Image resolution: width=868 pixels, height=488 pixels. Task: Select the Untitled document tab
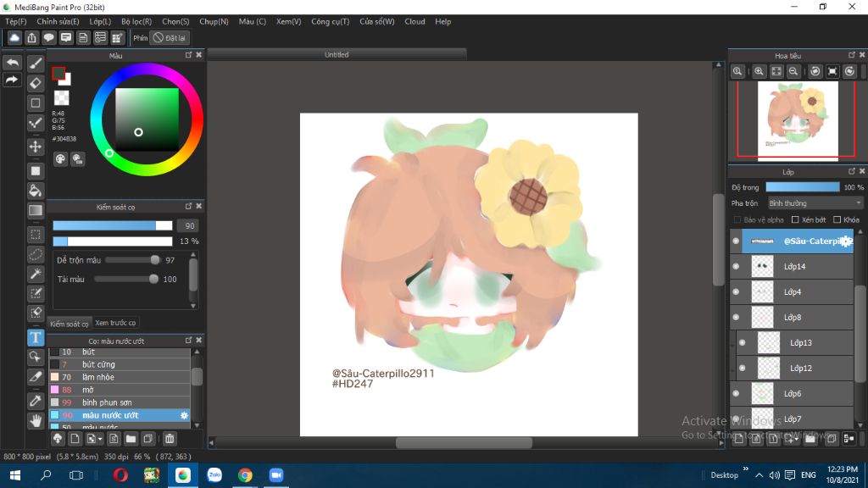pyautogui.click(x=337, y=55)
